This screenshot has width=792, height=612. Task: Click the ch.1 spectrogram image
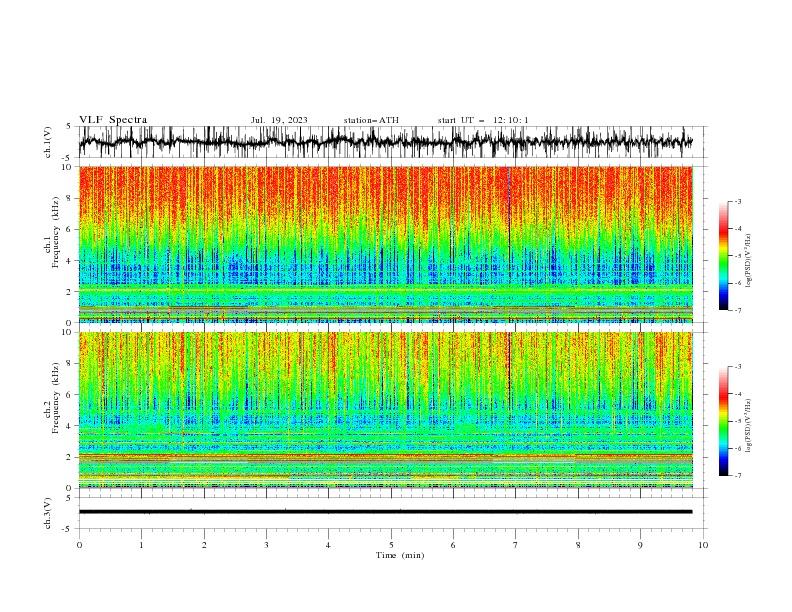click(x=386, y=244)
